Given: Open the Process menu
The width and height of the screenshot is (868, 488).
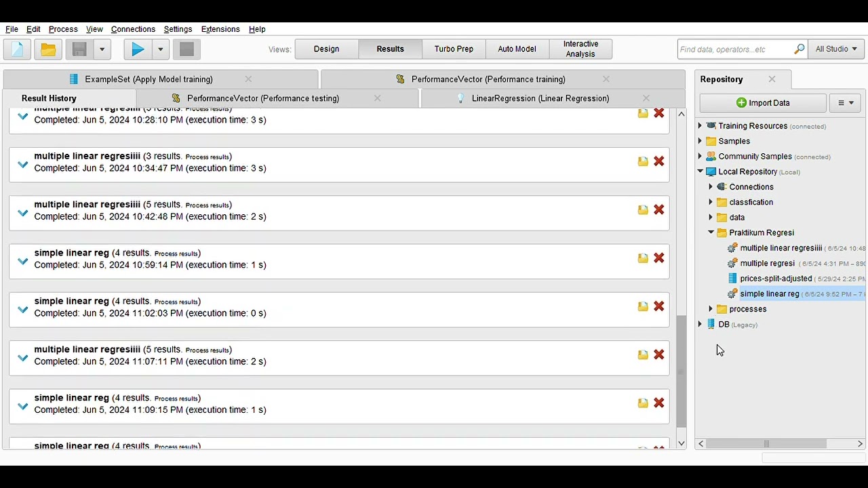Looking at the screenshot, I should [63, 29].
